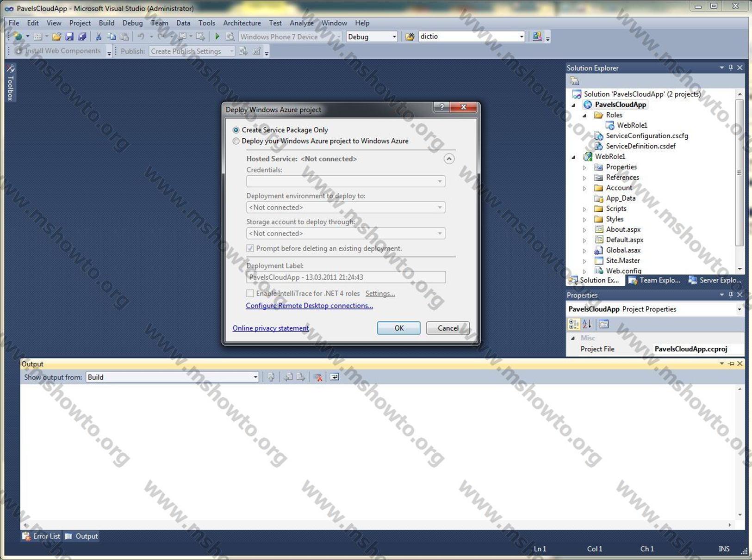752x560 pixels.
Task: Click the New Project toolbar icon
Action: pos(18,37)
